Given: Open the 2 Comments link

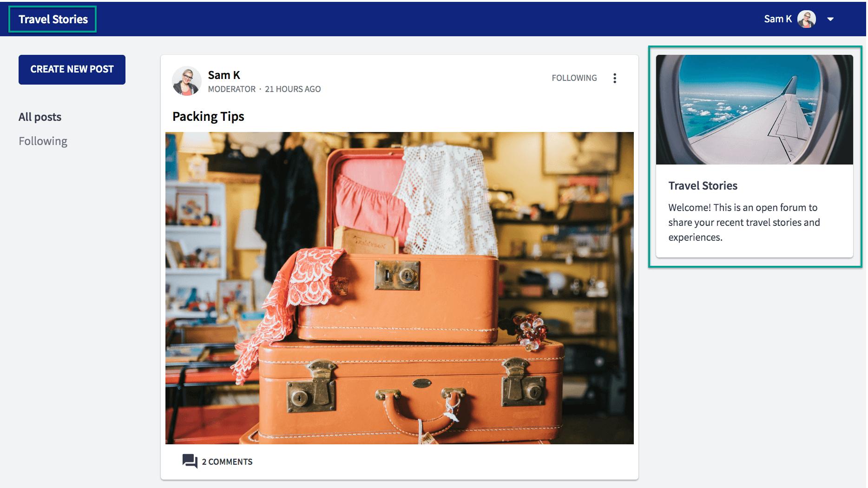Looking at the screenshot, I should point(227,462).
